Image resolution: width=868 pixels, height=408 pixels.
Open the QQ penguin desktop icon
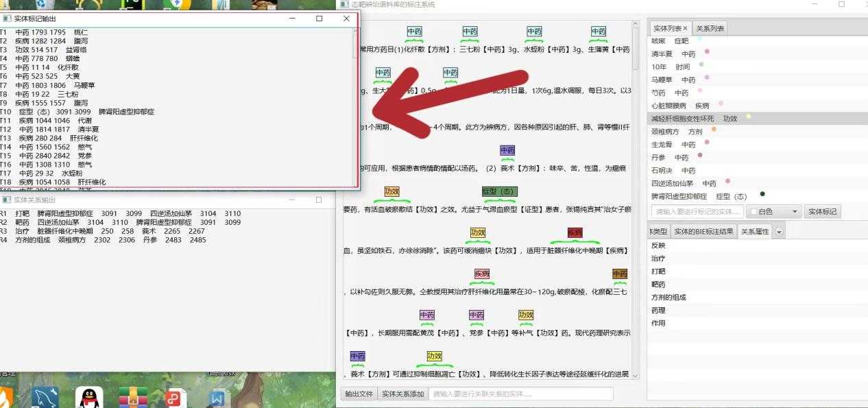pos(89,397)
